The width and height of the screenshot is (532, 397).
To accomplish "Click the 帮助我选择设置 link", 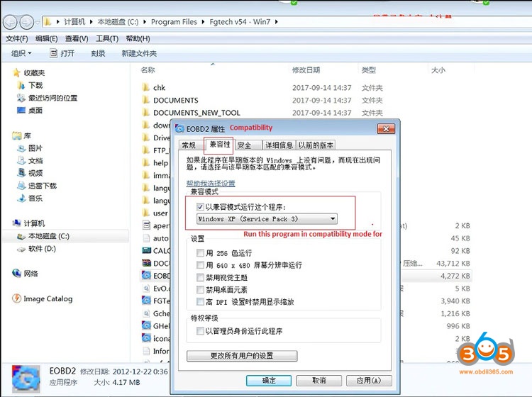I will pyautogui.click(x=211, y=184).
